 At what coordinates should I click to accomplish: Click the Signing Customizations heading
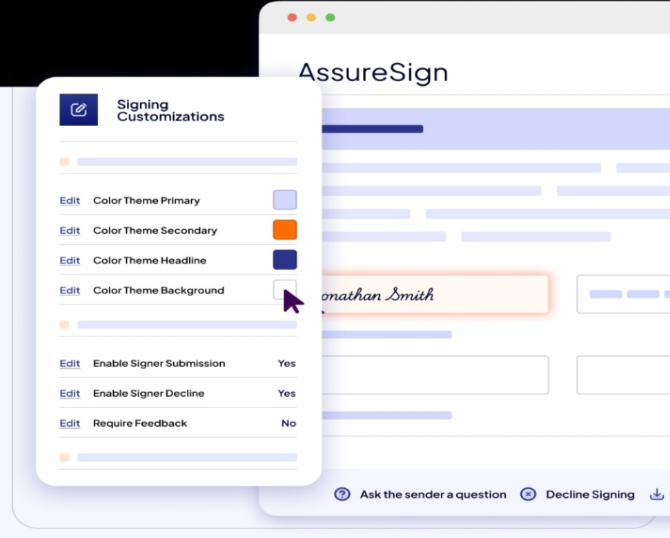(170, 110)
